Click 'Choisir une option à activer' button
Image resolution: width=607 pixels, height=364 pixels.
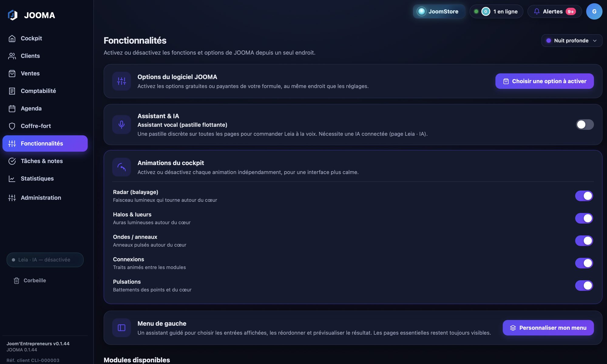click(x=544, y=81)
